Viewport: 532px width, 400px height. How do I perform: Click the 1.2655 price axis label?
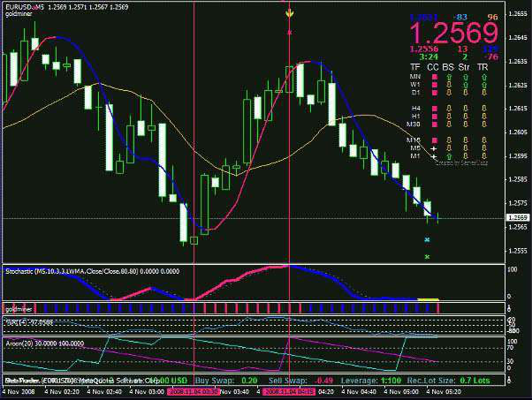tap(518, 14)
